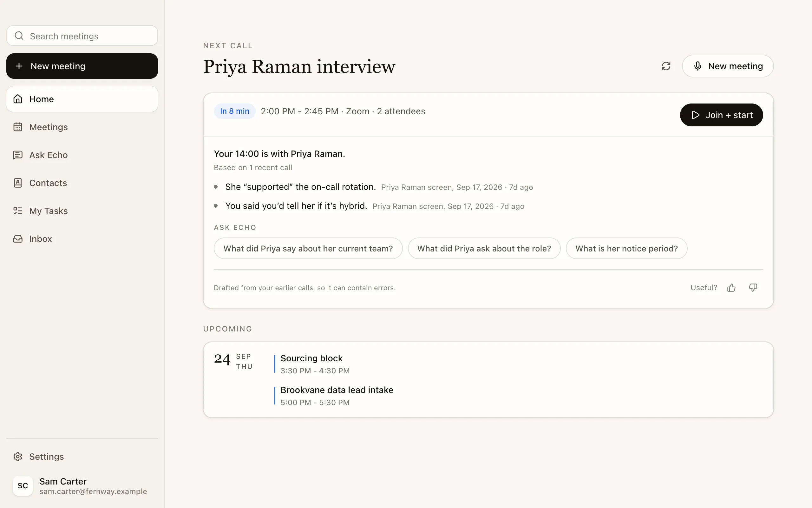Image resolution: width=812 pixels, height=508 pixels.
Task: Click the thumbs up icon
Action: [x=731, y=288]
